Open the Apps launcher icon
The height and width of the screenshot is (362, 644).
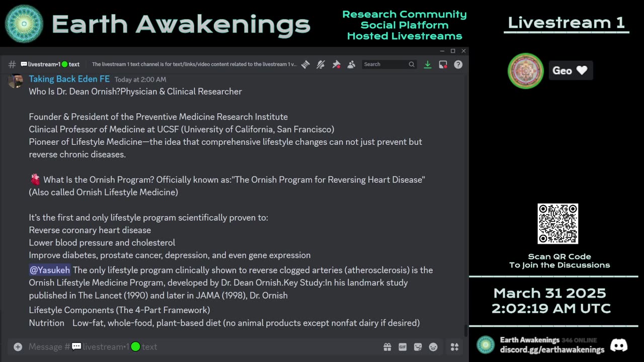[x=455, y=347]
